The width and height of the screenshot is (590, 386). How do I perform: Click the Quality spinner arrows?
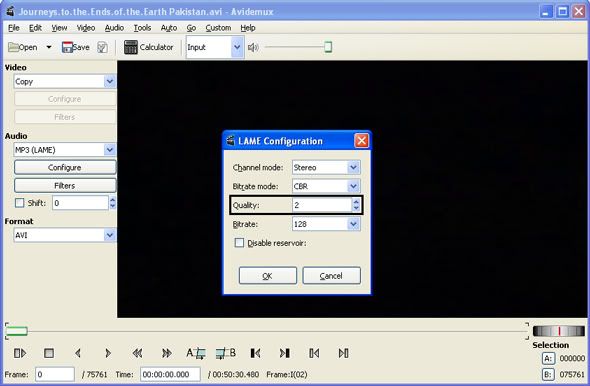(x=356, y=205)
